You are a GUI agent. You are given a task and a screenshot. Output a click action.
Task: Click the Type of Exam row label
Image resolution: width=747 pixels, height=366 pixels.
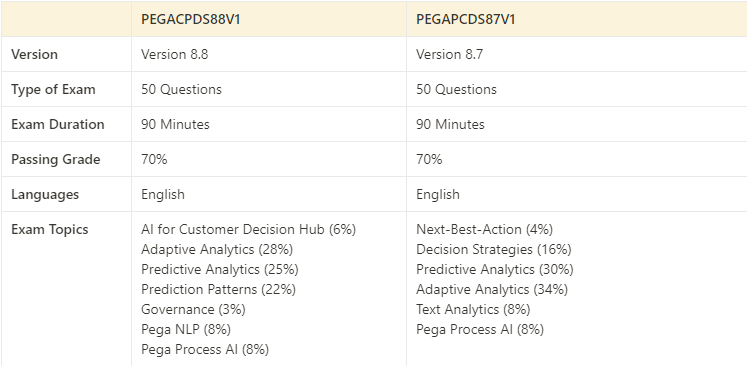pos(53,90)
